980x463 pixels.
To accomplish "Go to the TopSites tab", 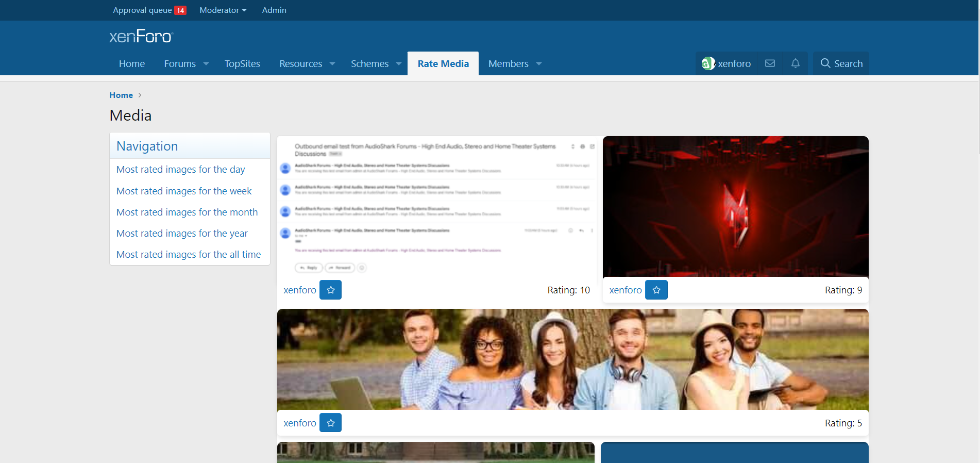I will tap(242, 64).
